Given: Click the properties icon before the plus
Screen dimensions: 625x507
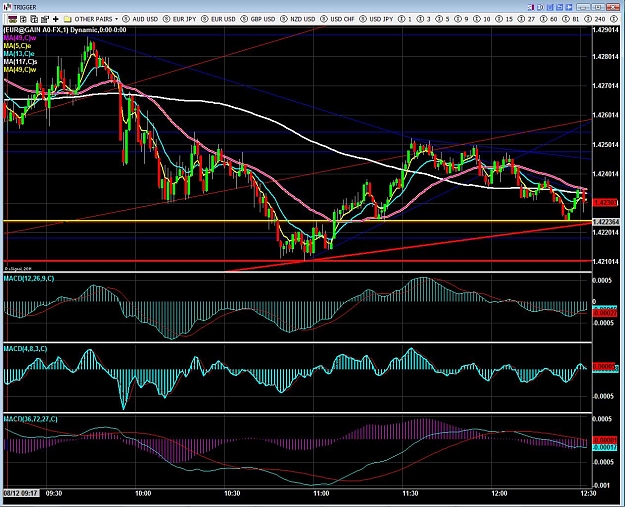Looking at the screenshot, I should pyautogui.click(x=45, y=19).
